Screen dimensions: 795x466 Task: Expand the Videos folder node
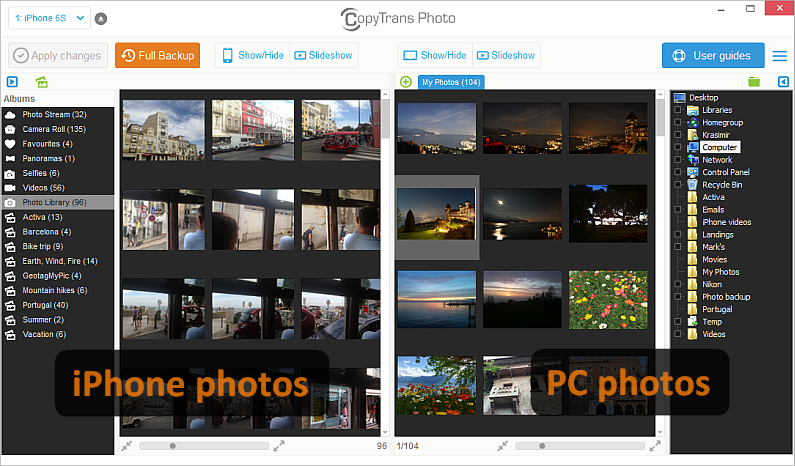coord(678,334)
